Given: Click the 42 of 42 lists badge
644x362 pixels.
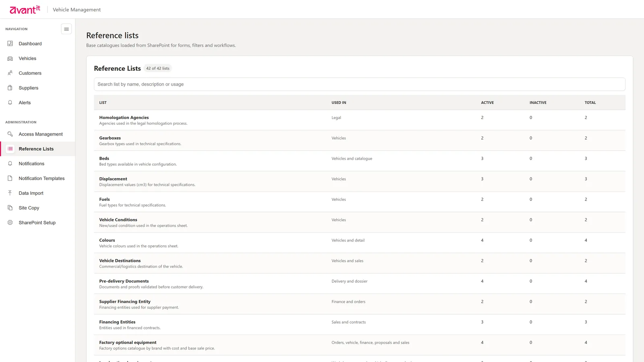Looking at the screenshot, I should click(158, 68).
